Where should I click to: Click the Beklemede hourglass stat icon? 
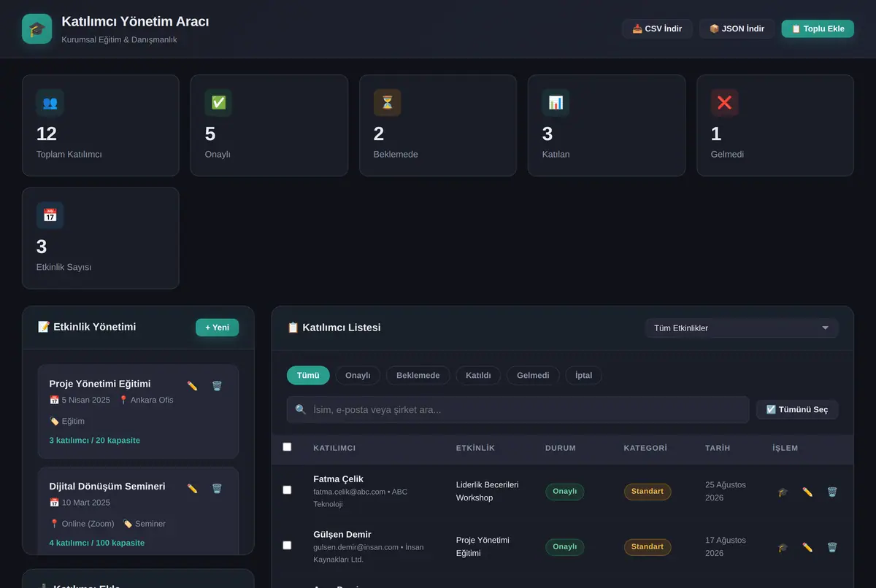(388, 103)
